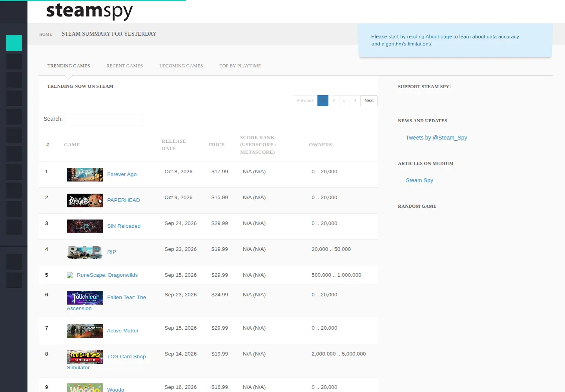Open Tweets by @Steam_Spy link
Image resolution: width=565 pixels, height=392 pixels.
pos(436,138)
